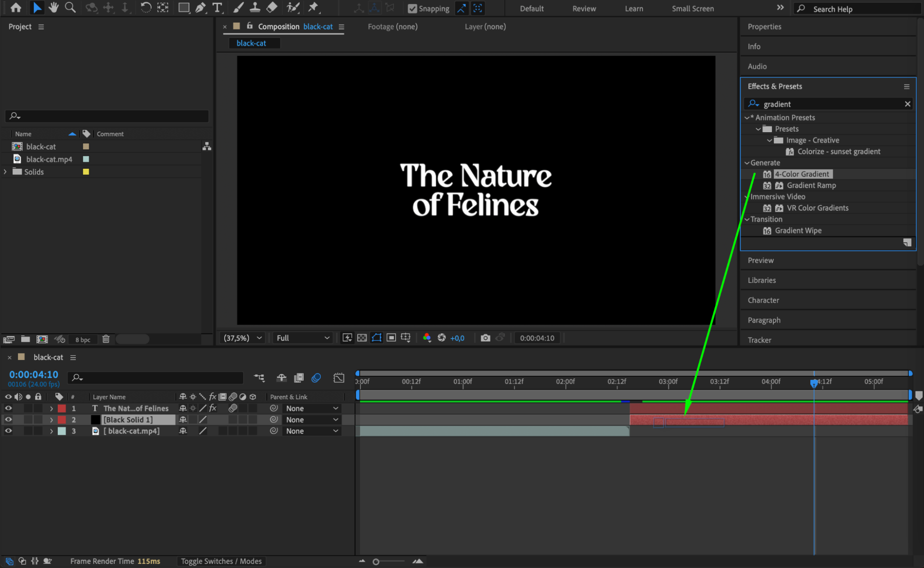Image resolution: width=924 pixels, height=568 pixels.
Task: Click the yellow label of Solids folder
Action: pos(86,171)
